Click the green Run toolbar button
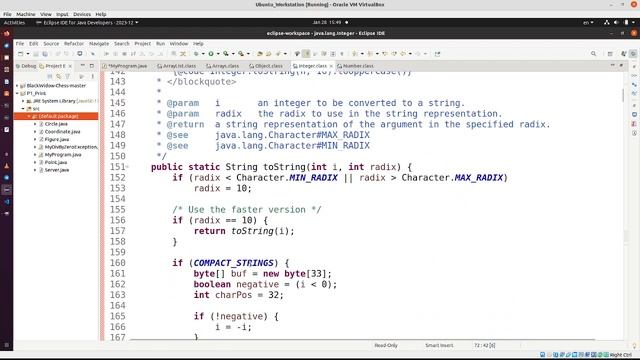This screenshot has width=640, height=360. click(211, 53)
